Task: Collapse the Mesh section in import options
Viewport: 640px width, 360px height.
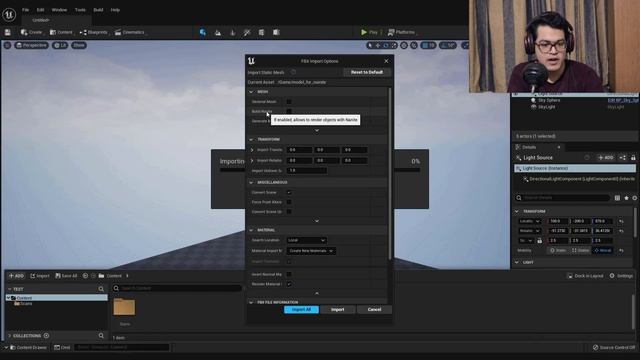Action: tap(251, 92)
